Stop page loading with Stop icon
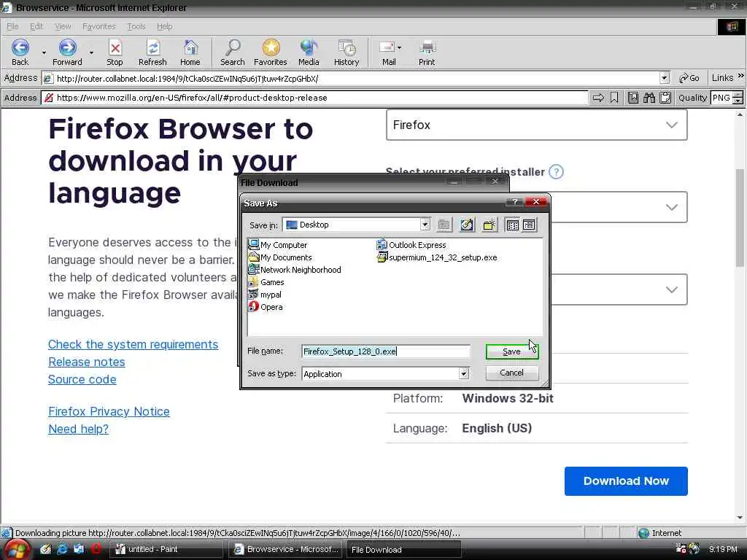 (x=115, y=48)
